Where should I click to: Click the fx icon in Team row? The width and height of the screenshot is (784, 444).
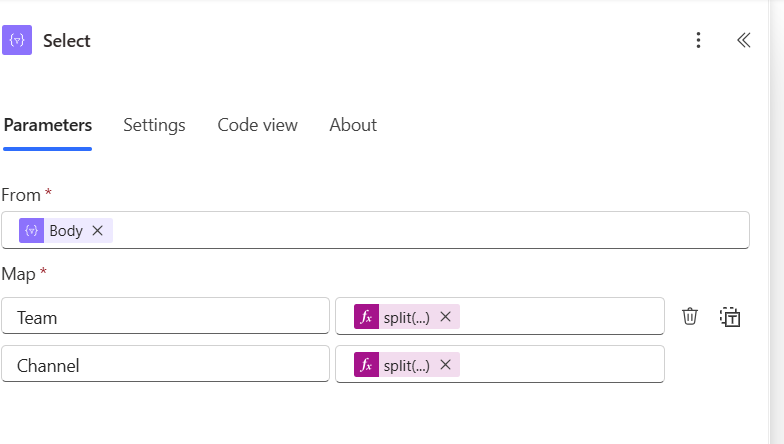[x=366, y=317]
